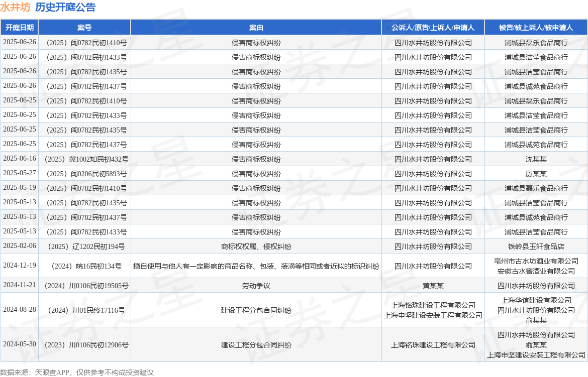Click 闽0782民初1433号 in the 2025-06-25 row

pyautogui.click(x=86, y=116)
